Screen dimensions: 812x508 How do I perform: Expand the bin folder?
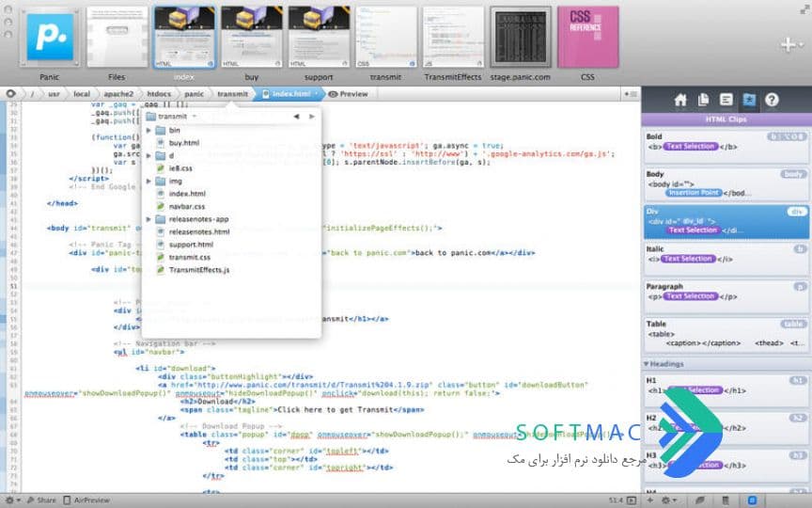point(148,131)
